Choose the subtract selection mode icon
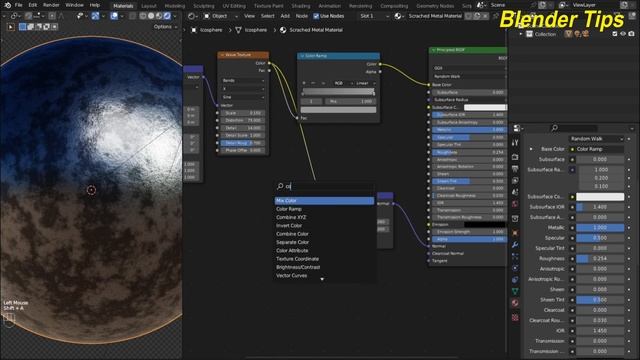The image size is (640, 360). coord(39,27)
